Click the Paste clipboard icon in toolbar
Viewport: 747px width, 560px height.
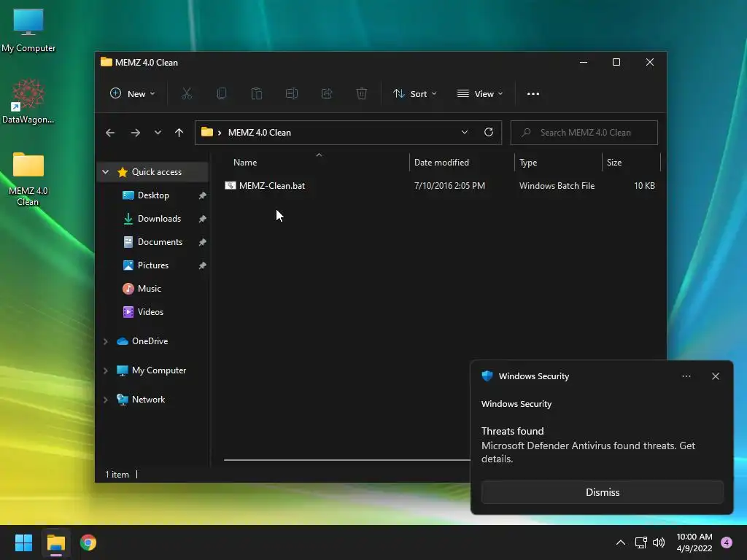[x=257, y=94]
